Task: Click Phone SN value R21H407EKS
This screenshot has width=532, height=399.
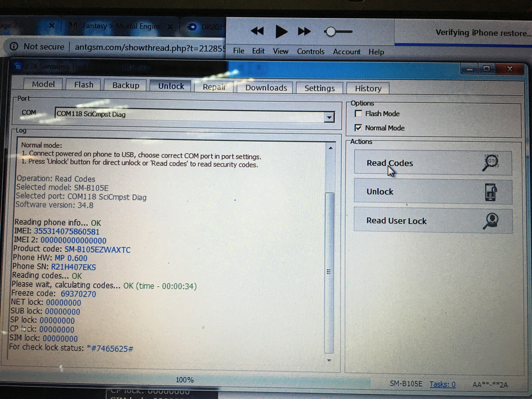Action: click(73, 267)
